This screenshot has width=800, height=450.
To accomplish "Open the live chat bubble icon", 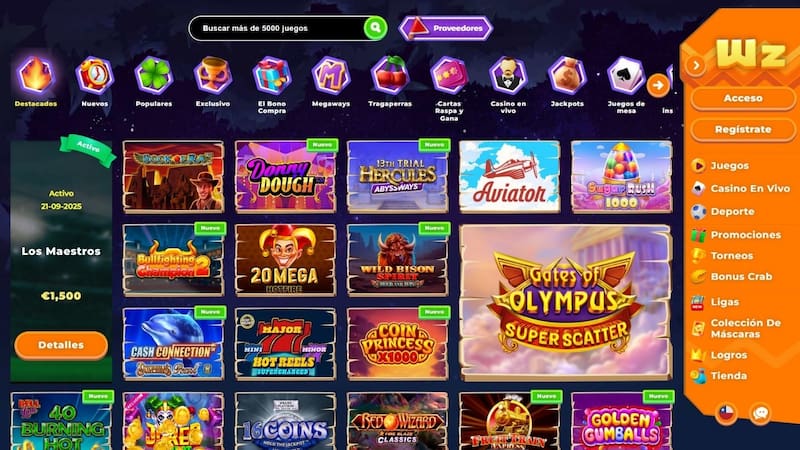I will pyautogui.click(x=760, y=413).
